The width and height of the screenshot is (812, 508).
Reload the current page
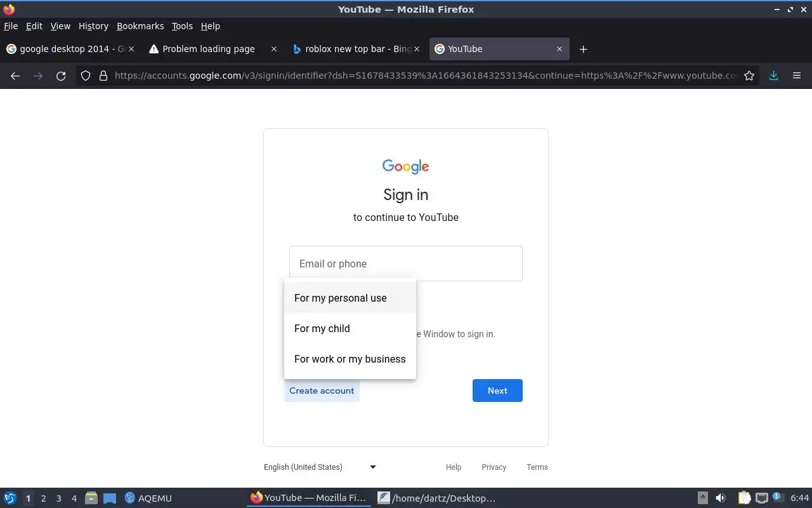point(61,76)
